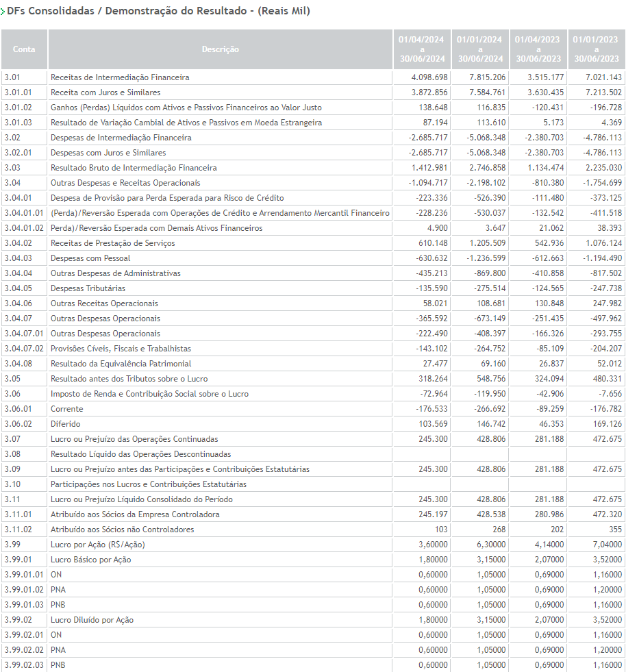626x672 pixels.
Task: Click Outras Despesas de Administrativas label
Action: pos(115,273)
